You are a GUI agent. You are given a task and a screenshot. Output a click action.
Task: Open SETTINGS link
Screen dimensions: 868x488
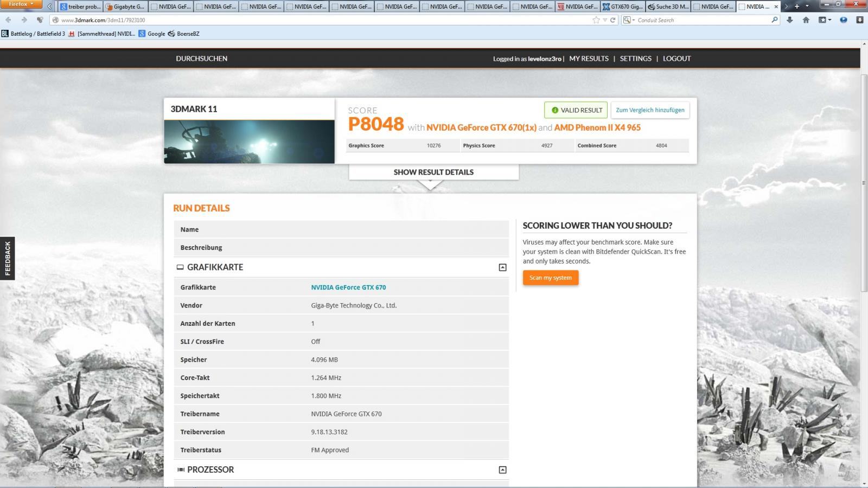coord(635,59)
